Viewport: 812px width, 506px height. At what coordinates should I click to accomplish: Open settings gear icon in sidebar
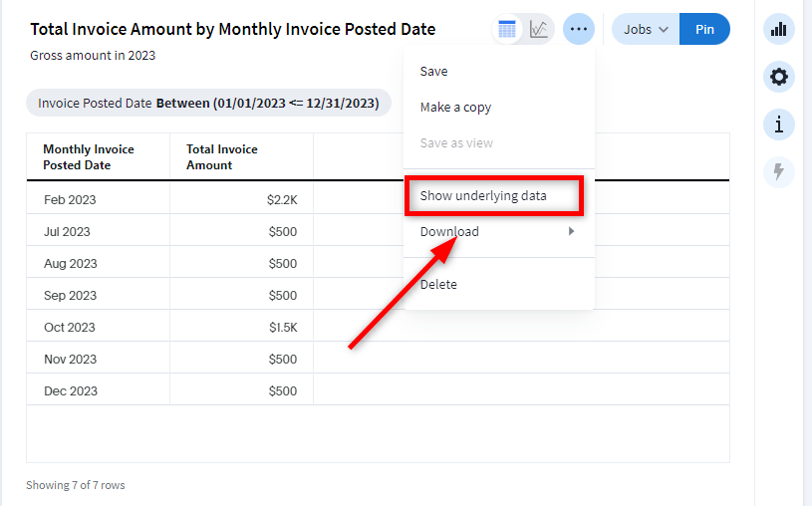pos(779,77)
